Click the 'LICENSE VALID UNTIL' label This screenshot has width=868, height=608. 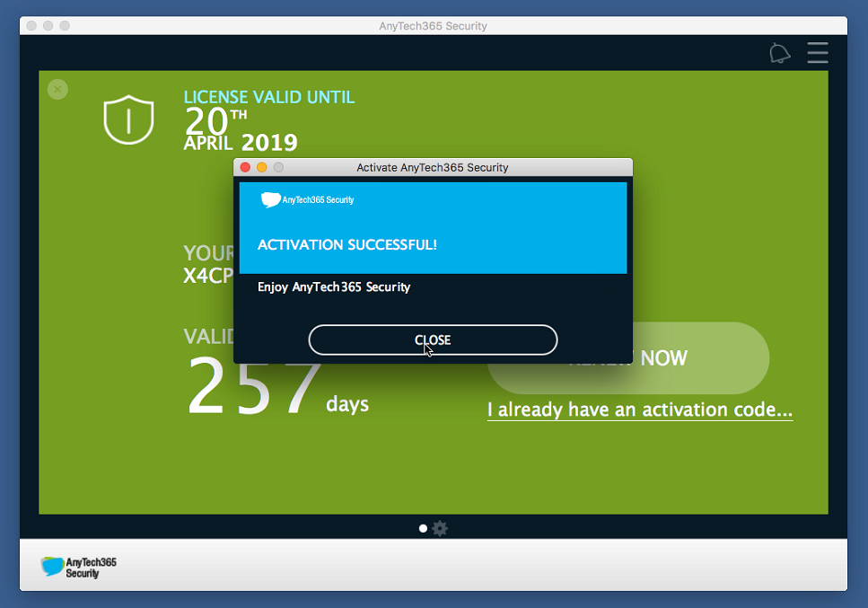(269, 98)
